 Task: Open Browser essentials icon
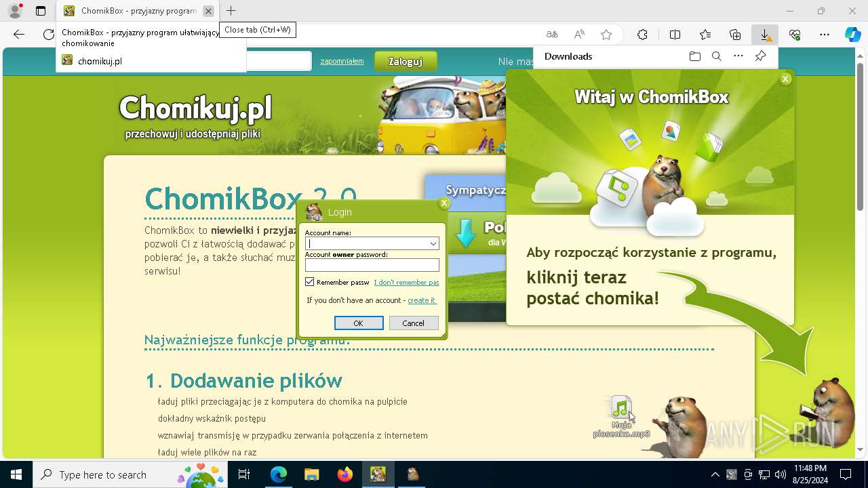coord(795,35)
